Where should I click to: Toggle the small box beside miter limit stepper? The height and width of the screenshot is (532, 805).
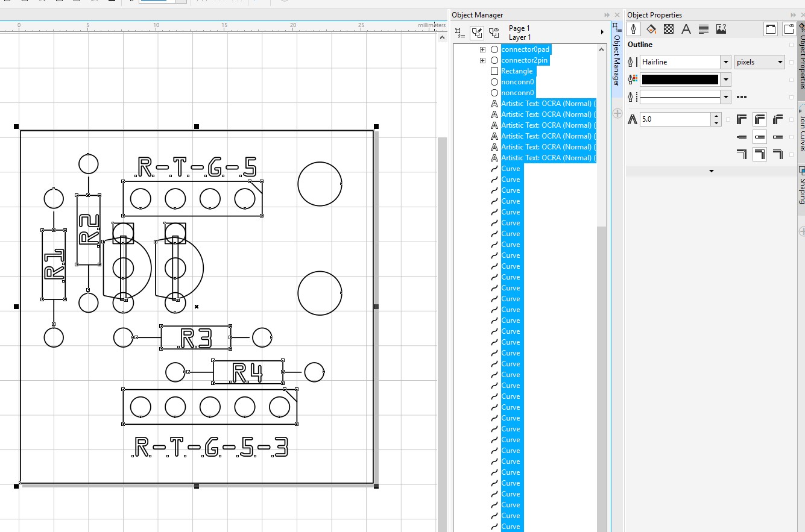(x=728, y=119)
